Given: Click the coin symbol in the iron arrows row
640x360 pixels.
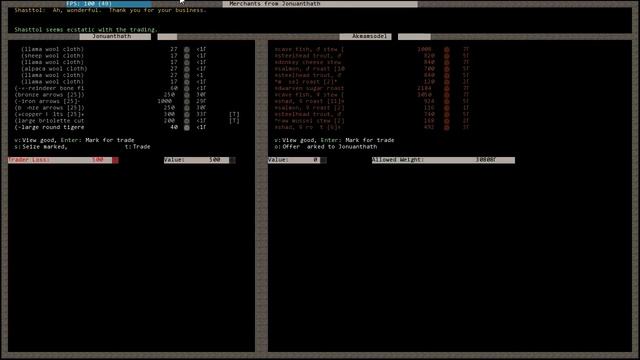Looking at the screenshot, I should pos(187,102).
